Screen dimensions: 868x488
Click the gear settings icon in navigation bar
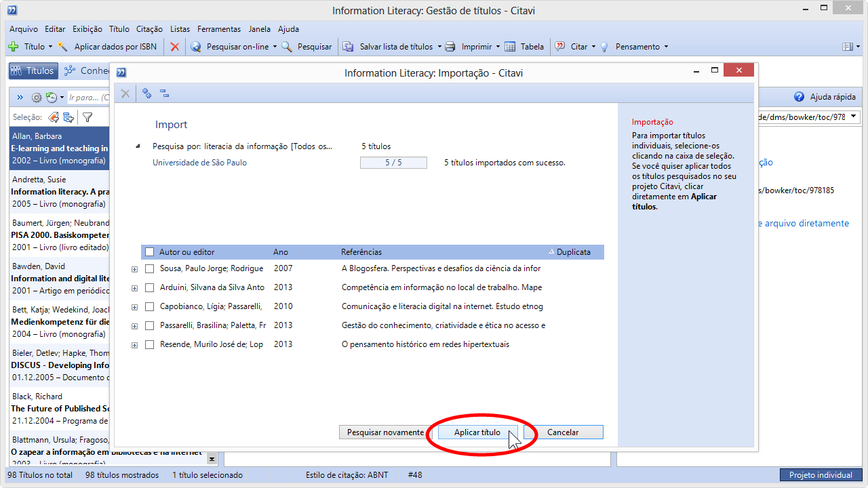click(x=37, y=98)
